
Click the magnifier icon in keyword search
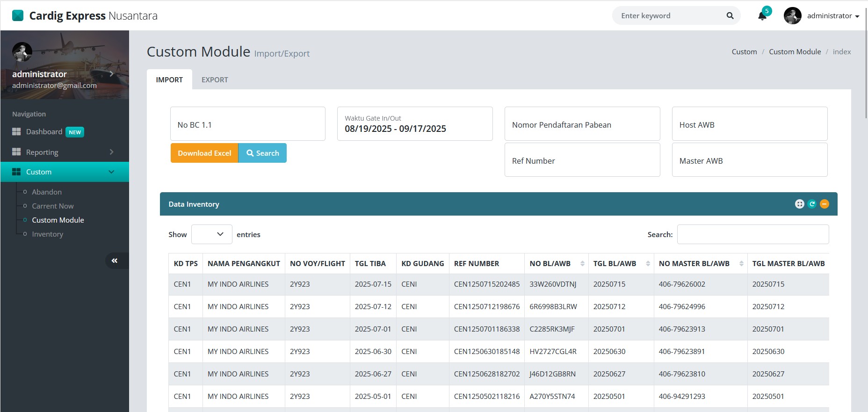coord(730,16)
